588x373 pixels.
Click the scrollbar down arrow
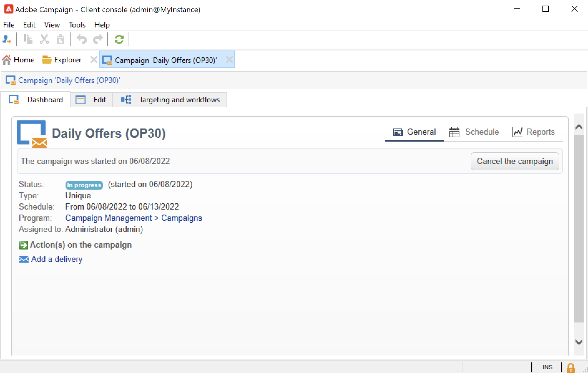(x=579, y=342)
